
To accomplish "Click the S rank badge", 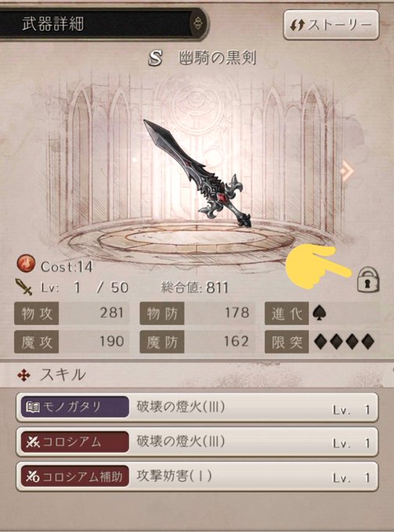I will [x=155, y=59].
